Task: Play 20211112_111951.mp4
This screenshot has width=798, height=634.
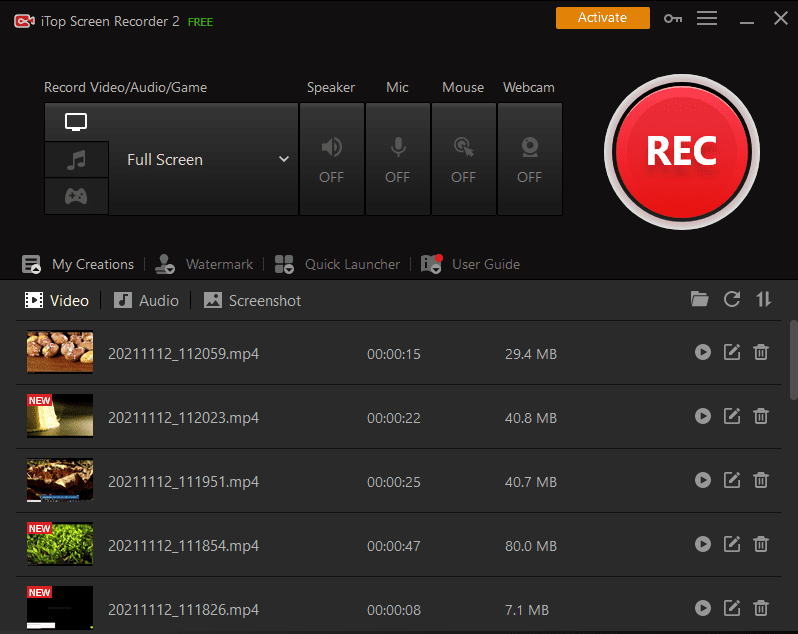Action: 703,480
